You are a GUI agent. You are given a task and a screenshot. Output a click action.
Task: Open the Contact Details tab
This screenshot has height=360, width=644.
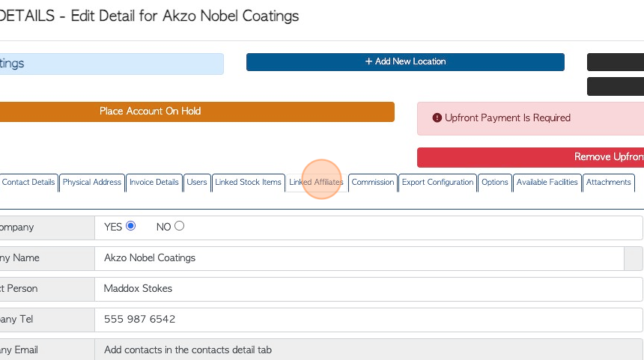[28, 183]
